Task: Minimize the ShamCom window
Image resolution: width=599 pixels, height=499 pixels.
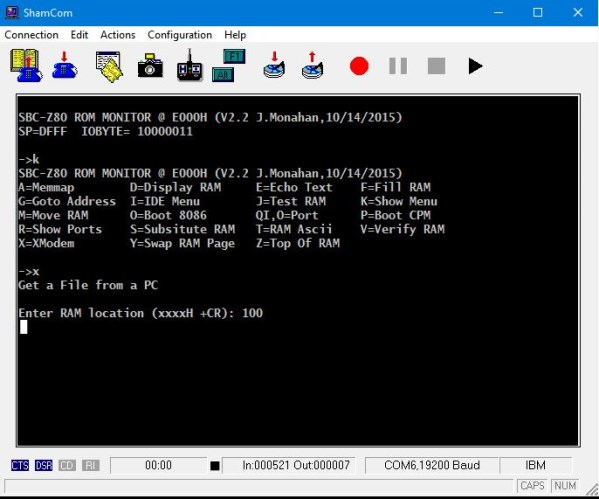Action: 498,13
